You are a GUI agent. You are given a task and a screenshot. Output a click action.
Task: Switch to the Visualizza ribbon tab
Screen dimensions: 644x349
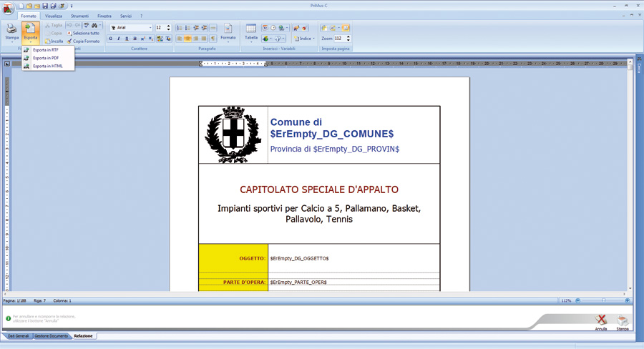(x=54, y=16)
